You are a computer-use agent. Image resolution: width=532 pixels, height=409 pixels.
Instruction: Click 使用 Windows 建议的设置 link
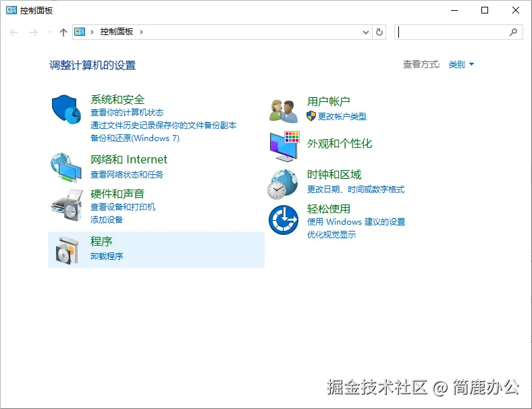[x=356, y=221]
